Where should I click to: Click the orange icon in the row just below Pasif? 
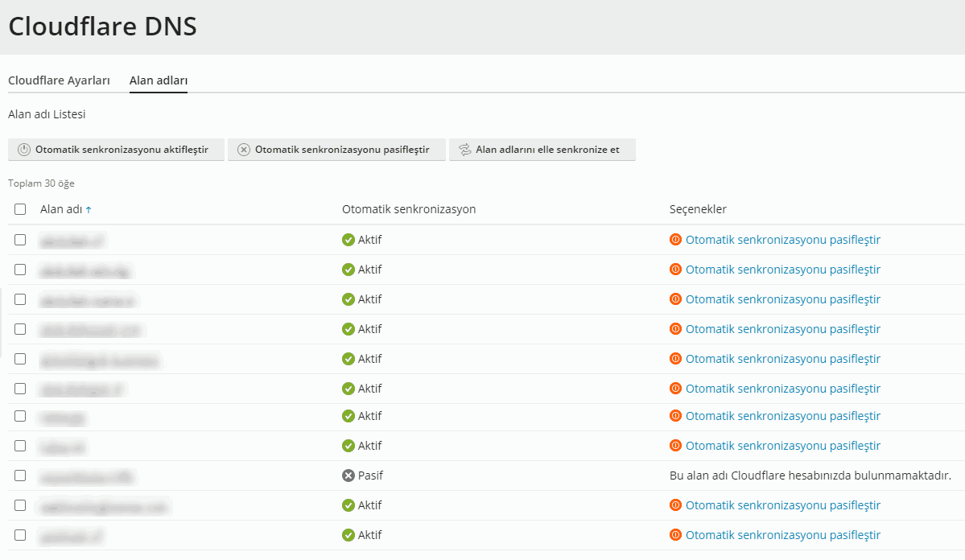pos(675,505)
